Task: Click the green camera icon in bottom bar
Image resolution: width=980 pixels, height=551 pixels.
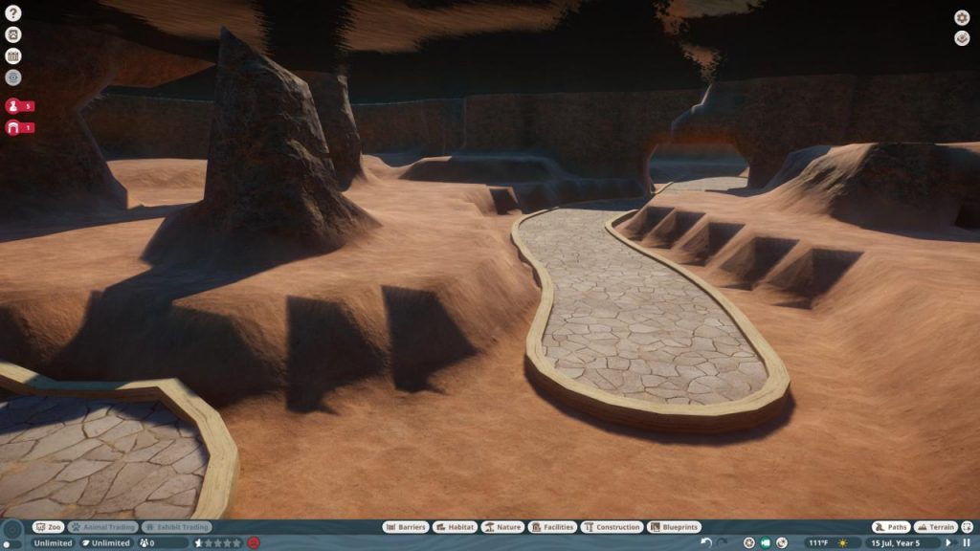Action: coord(765,542)
